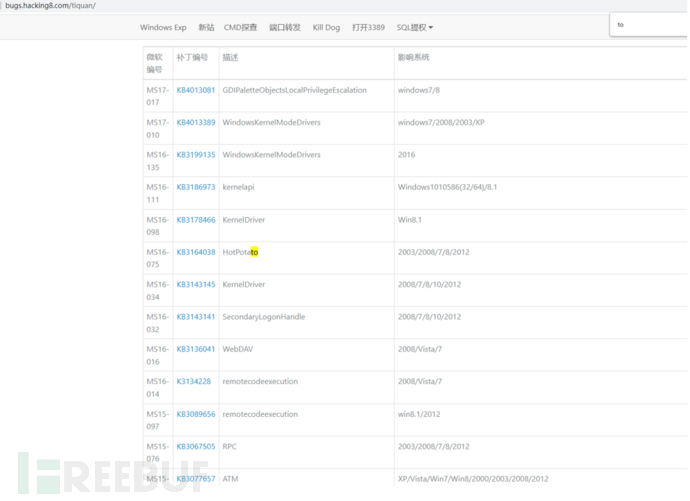The height and width of the screenshot is (501, 690).
Task: Open the Kill Dog nav item
Action: tap(326, 27)
